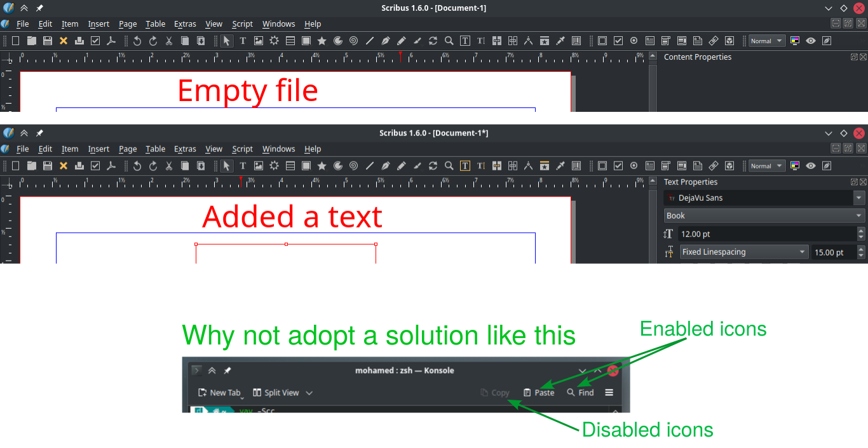The width and height of the screenshot is (868, 448).
Task: Toggle color management icon in upper toolbar
Action: point(795,41)
